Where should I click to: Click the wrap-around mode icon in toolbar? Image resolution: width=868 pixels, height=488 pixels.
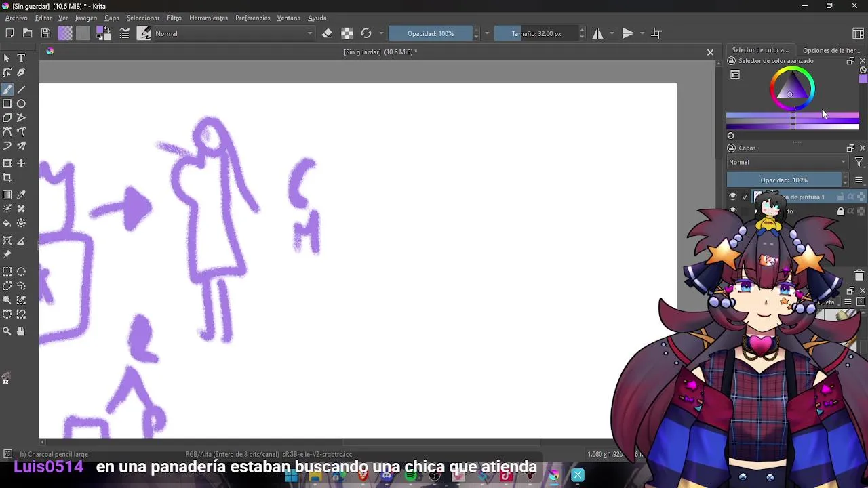656,33
